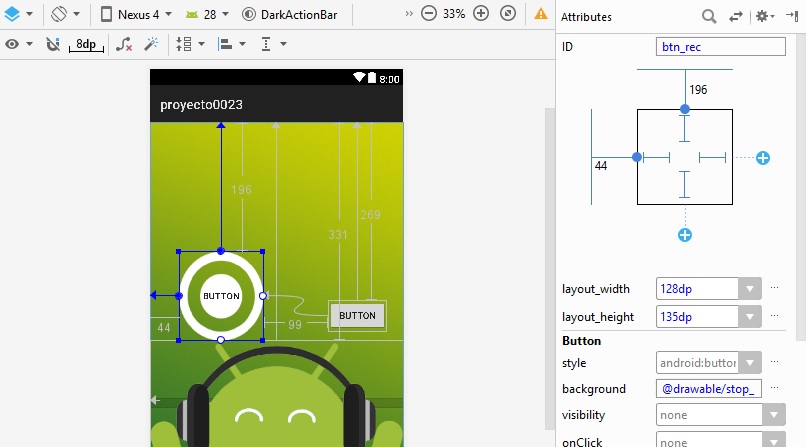Zoom out the layout preview

428,15
